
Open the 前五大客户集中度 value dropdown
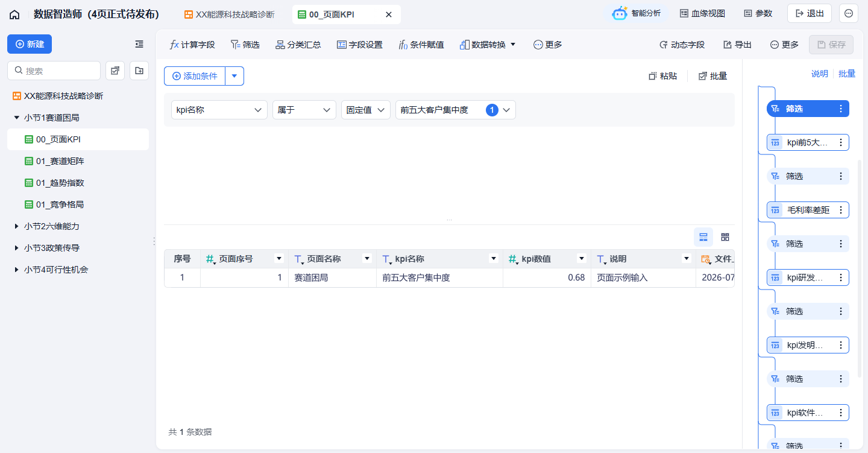(456, 110)
